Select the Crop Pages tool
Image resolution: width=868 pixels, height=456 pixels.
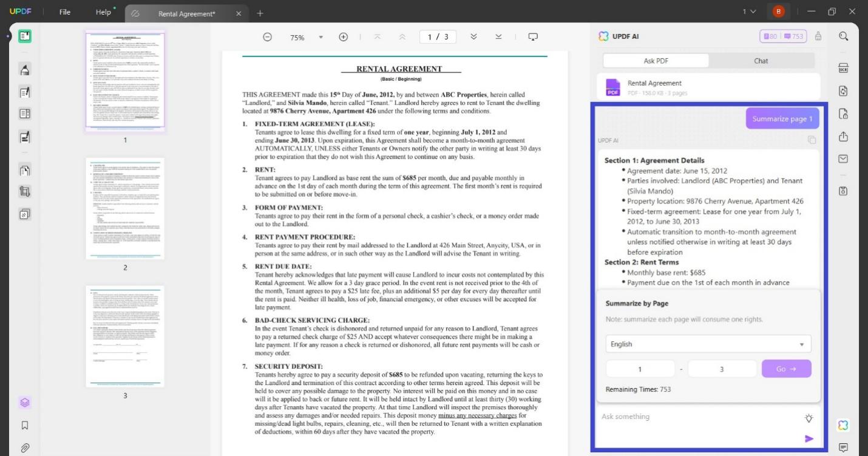24,191
